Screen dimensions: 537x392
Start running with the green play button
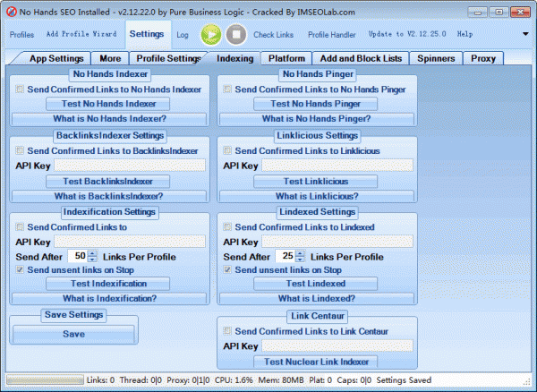pos(211,35)
